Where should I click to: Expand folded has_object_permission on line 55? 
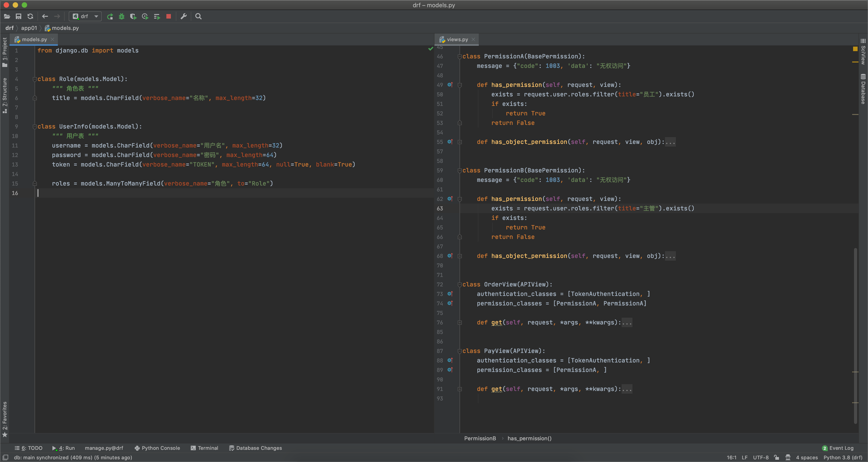pos(460,142)
